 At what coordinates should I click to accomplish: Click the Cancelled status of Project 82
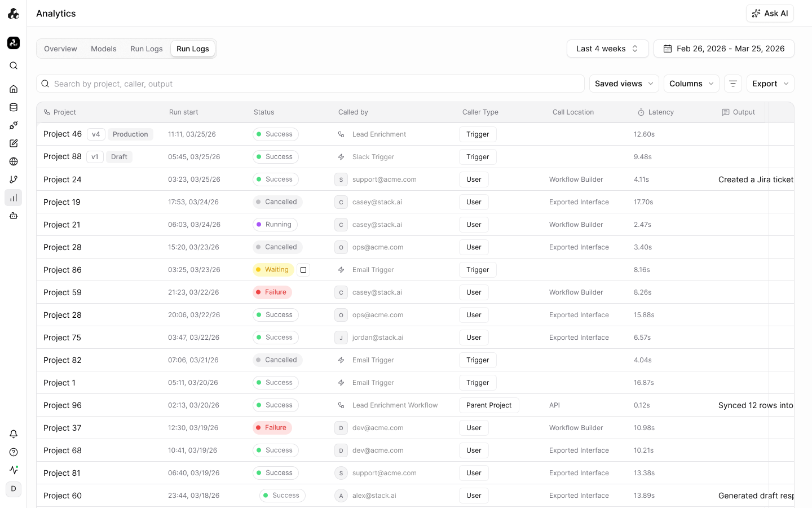click(x=277, y=360)
